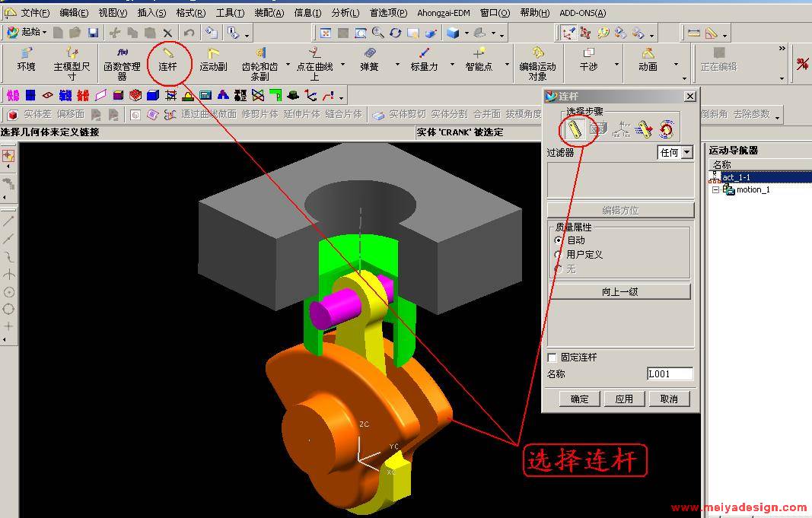This screenshot has height=518, width=812.
Task: Click the Save disk icon
Action: pos(93,33)
